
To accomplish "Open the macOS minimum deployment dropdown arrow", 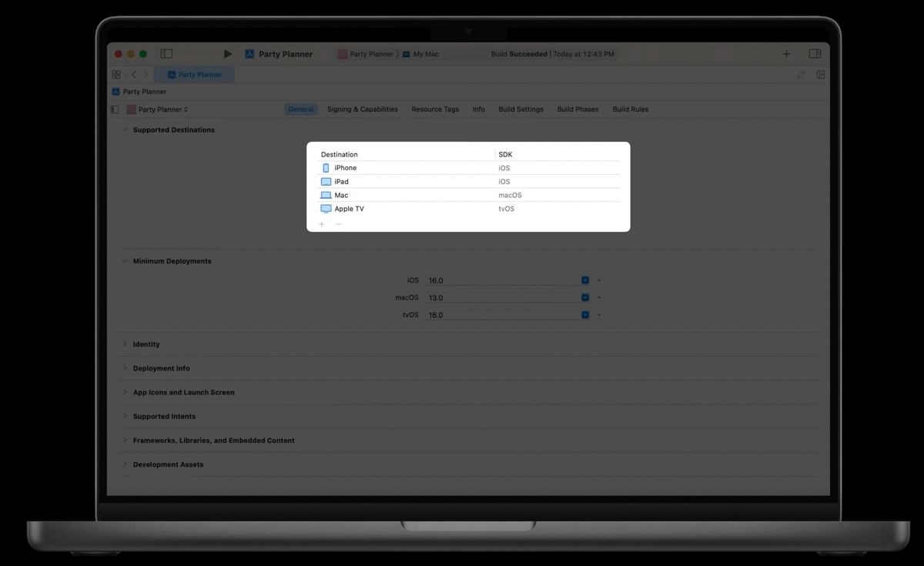I will pos(585,297).
